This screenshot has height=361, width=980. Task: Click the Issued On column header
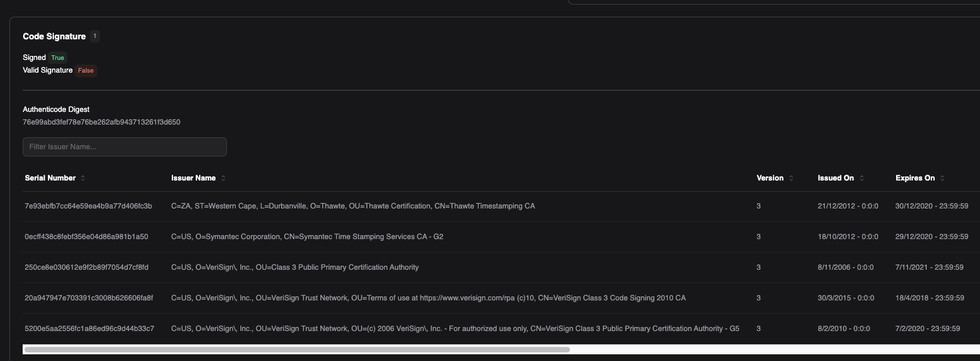click(x=836, y=178)
